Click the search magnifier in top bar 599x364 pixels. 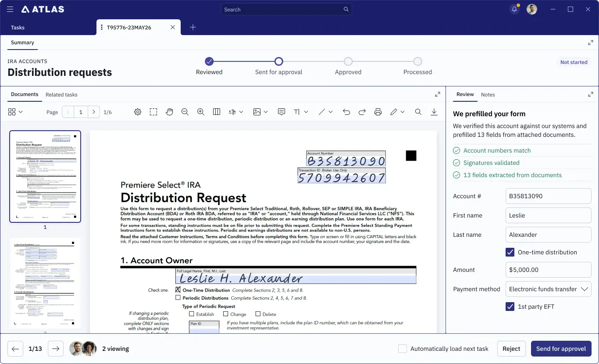346,9
